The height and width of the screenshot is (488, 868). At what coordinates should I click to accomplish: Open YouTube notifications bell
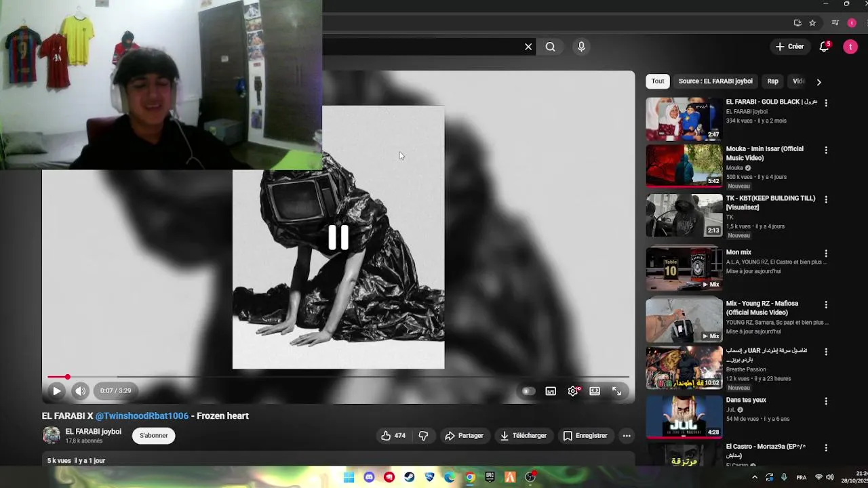point(825,47)
